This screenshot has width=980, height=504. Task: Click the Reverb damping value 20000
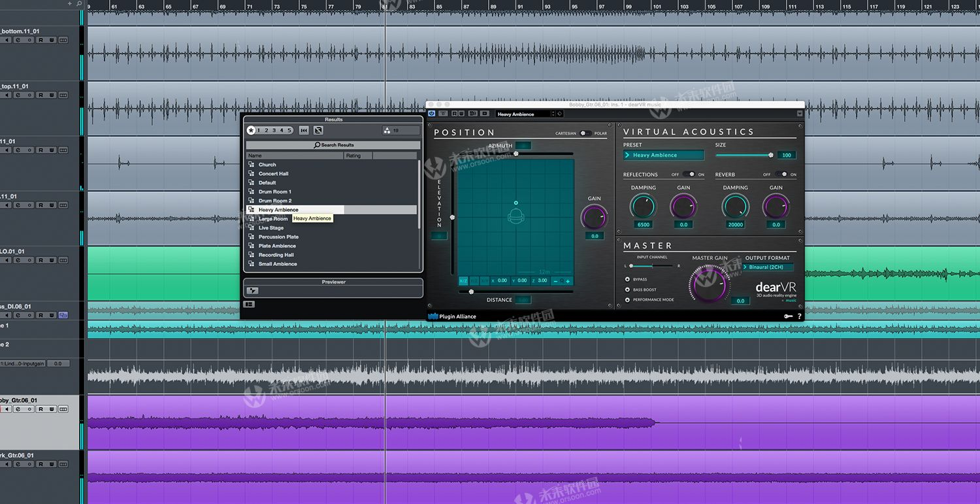click(x=735, y=224)
